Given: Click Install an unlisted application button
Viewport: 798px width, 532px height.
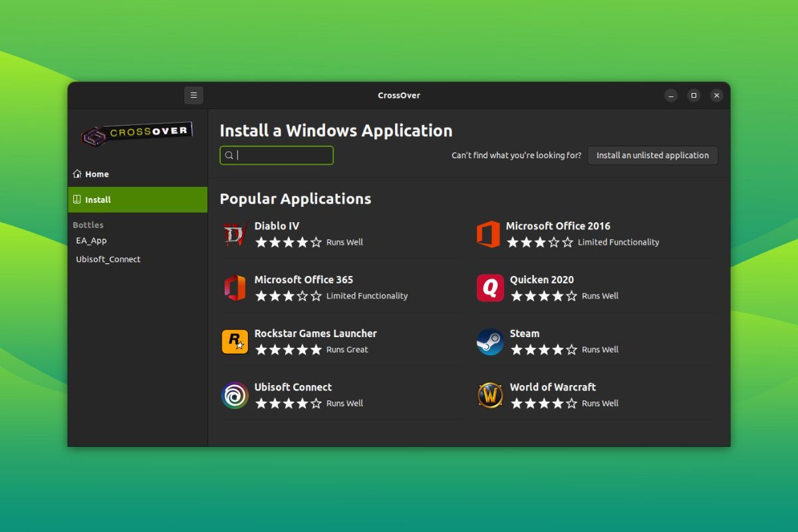Looking at the screenshot, I should 652,155.
